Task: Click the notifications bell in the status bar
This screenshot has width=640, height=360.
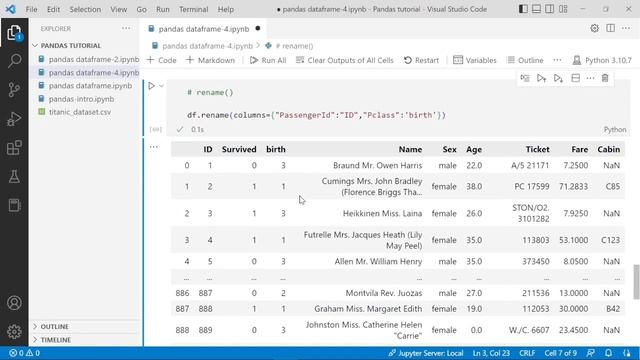Action: [x=609, y=353]
